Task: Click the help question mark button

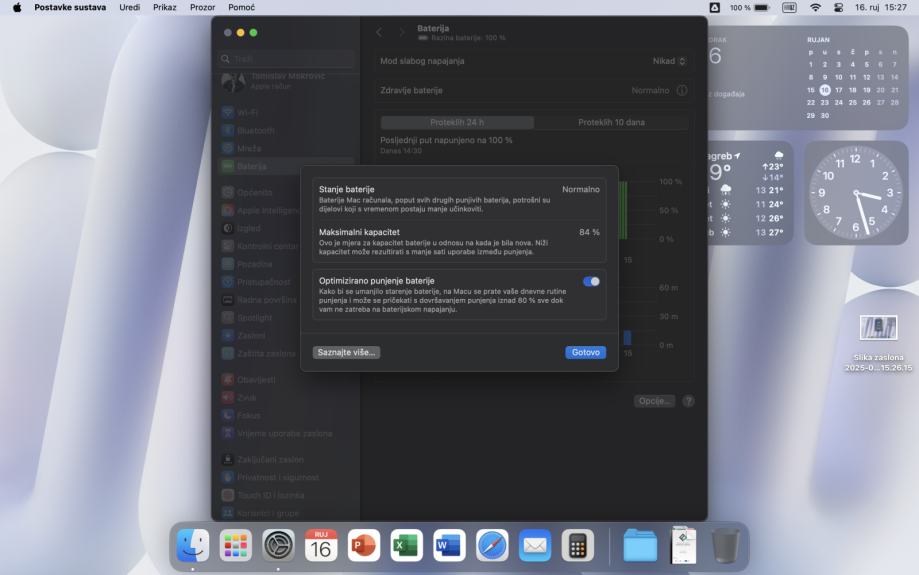Action: click(x=689, y=401)
